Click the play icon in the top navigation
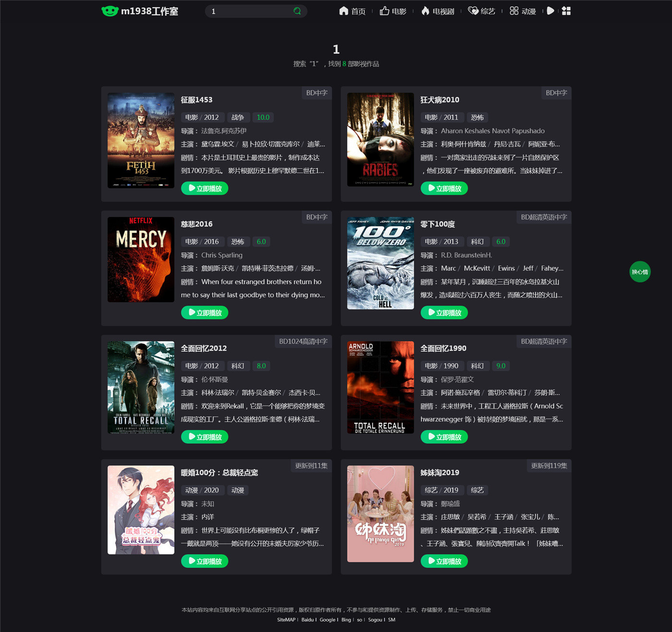Screen dimensions: 672x632 [x=551, y=11]
